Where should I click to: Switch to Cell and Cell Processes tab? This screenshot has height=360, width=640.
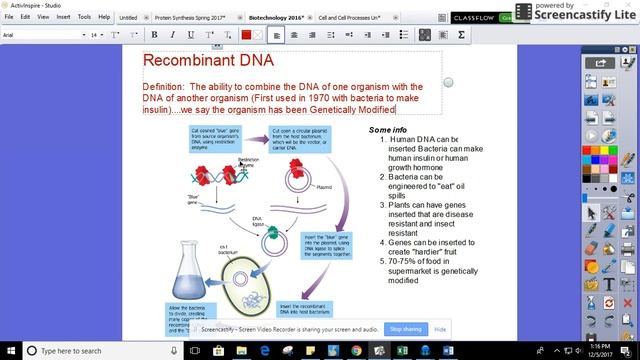tap(349, 18)
